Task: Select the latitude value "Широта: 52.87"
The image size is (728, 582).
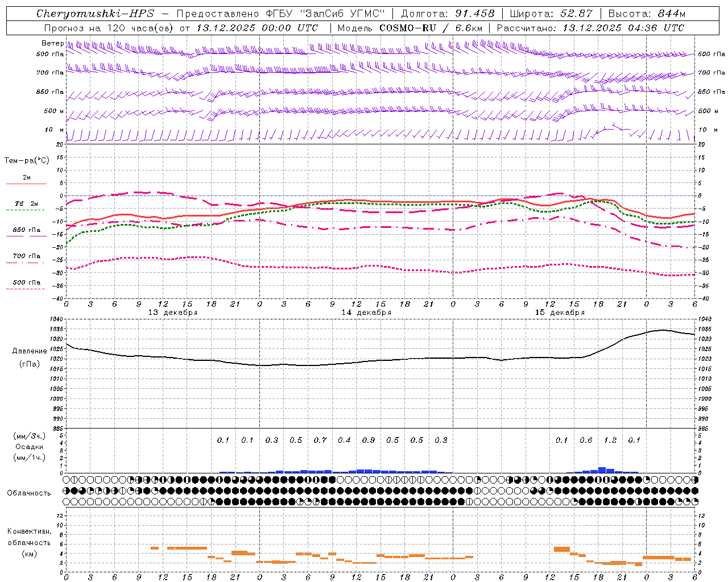Action: pos(551,14)
